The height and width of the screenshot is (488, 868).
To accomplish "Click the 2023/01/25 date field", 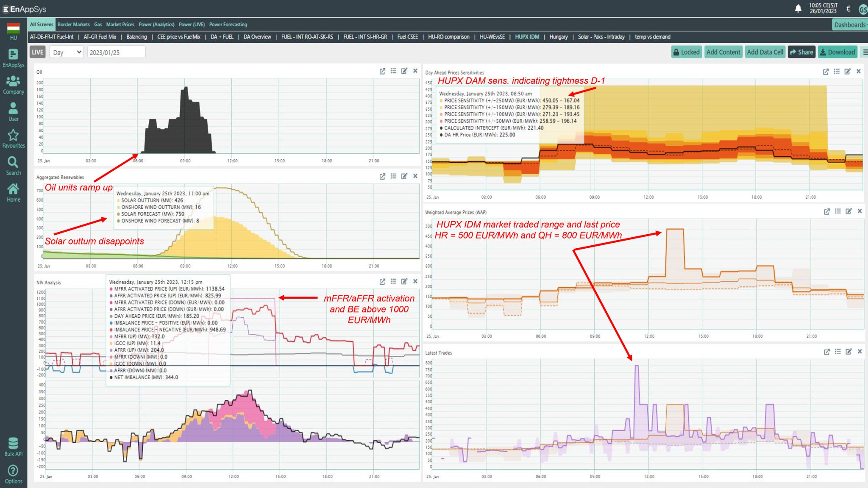I will point(117,52).
